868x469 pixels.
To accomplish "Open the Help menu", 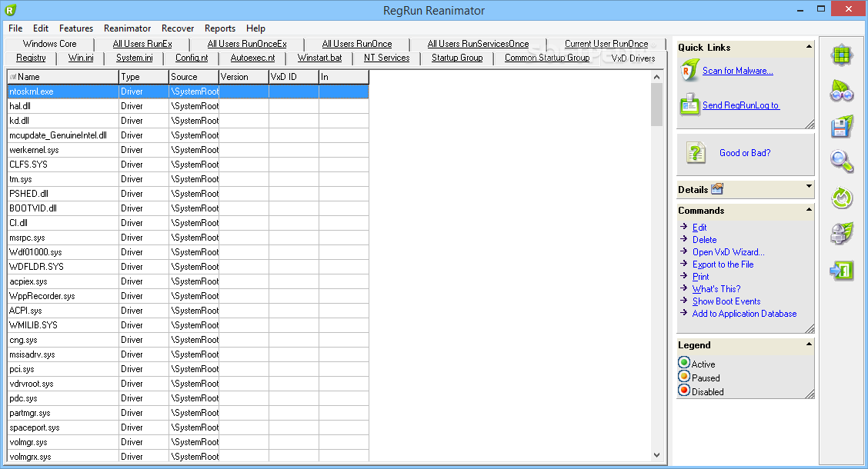I will (x=255, y=28).
